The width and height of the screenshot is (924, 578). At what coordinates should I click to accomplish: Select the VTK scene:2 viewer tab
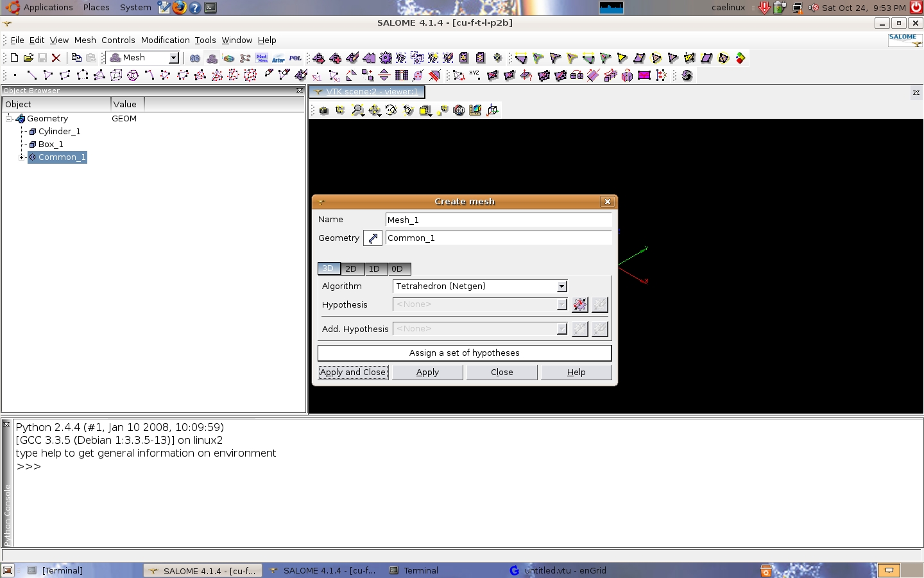[367, 92]
